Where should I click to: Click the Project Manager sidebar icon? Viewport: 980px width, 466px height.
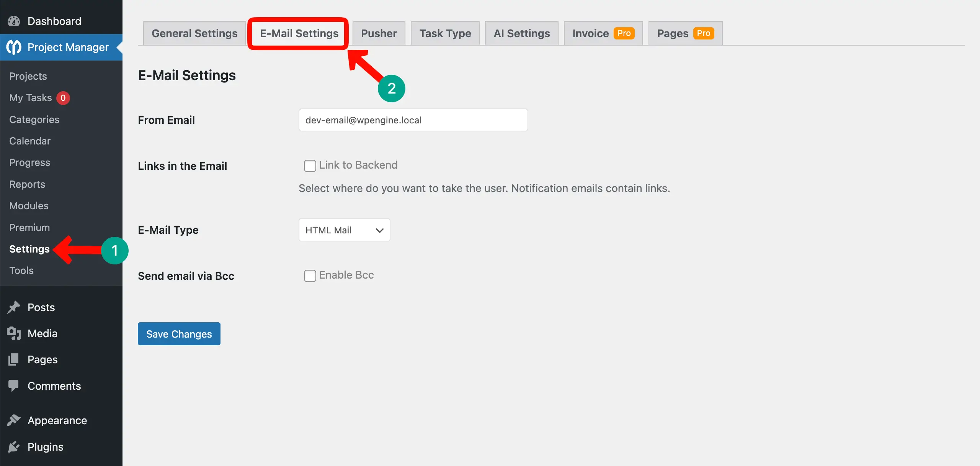pos(13,47)
